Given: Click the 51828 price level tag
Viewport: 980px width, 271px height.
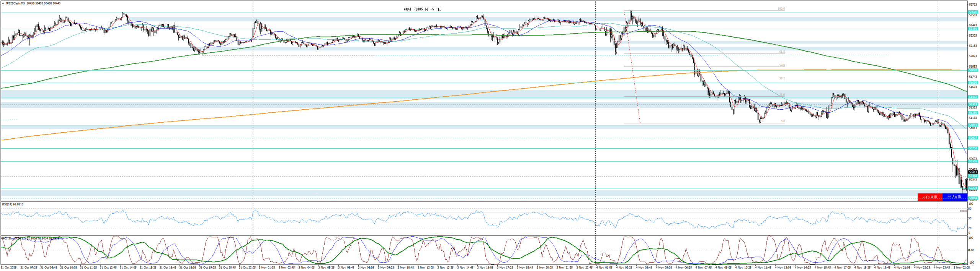Looking at the screenshot, I should [x=973, y=70].
